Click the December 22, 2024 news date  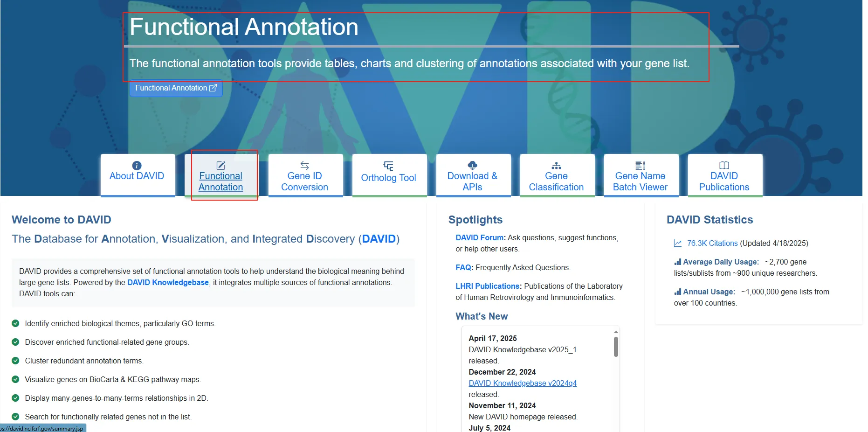pyautogui.click(x=502, y=372)
